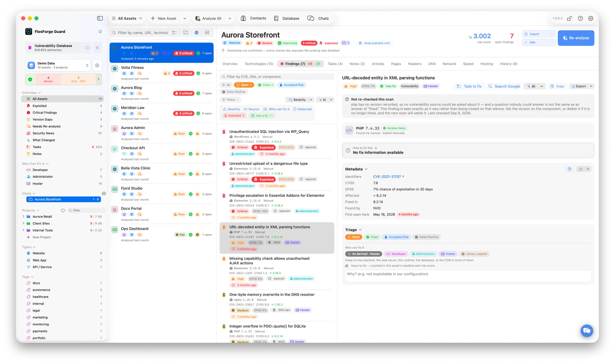Click the refresh icon next to Projects

pyautogui.click(x=63, y=210)
